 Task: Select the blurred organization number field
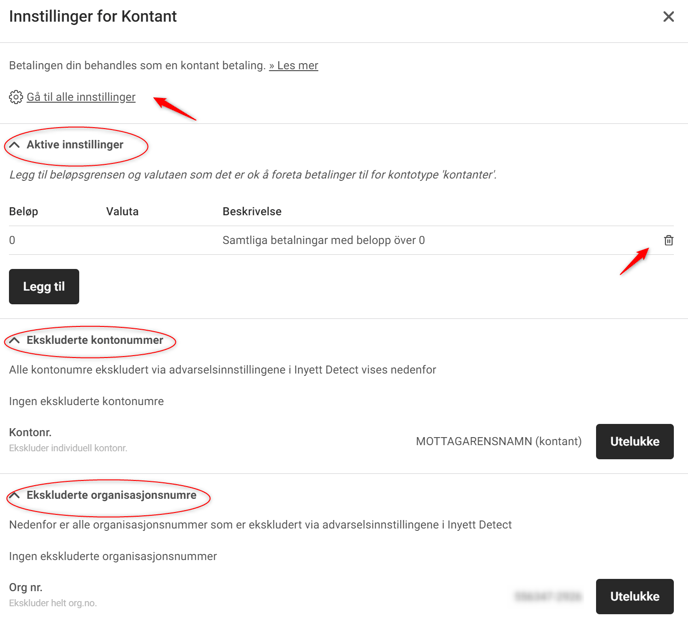coord(548,596)
